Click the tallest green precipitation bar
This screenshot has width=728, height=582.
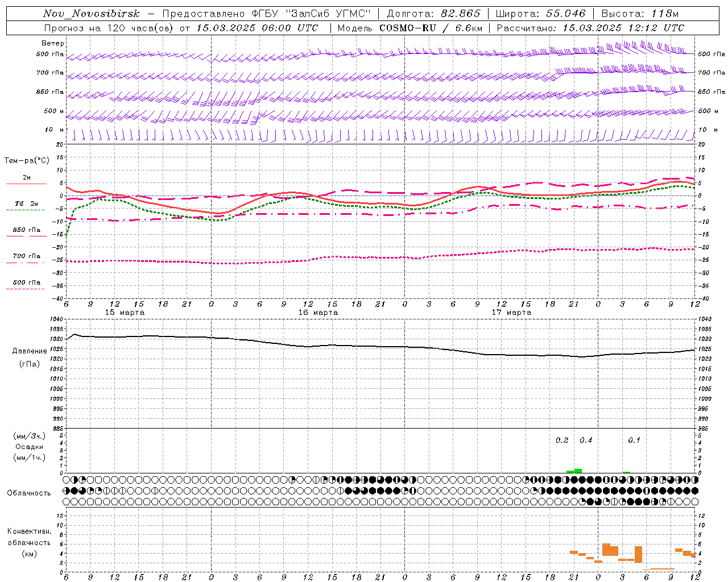[x=578, y=471]
